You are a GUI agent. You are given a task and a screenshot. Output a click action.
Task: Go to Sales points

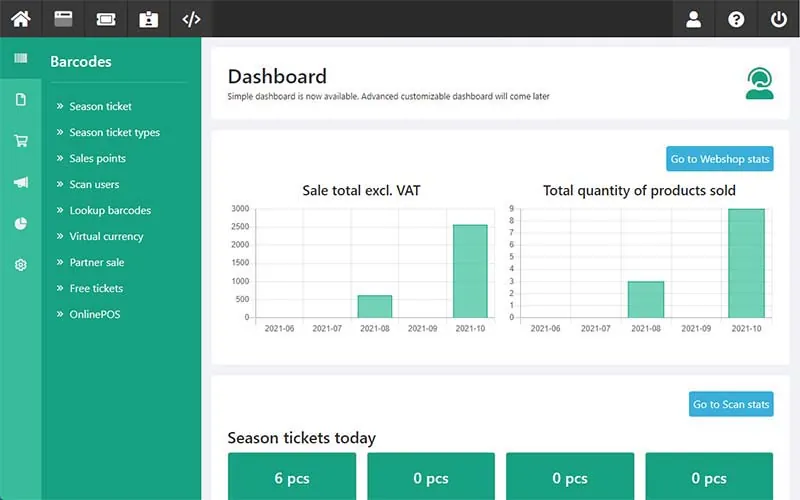pyautogui.click(x=97, y=158)
